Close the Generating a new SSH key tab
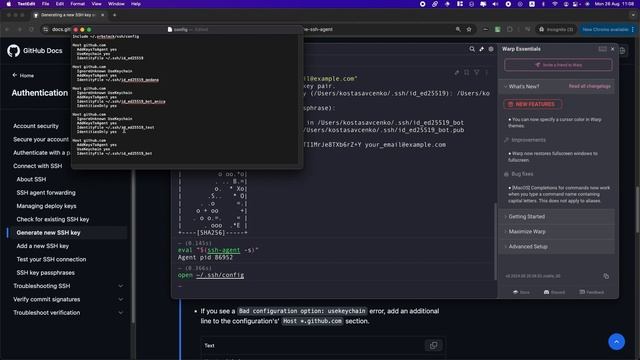This screenshot has width=640, height=360. pos(102,15)
